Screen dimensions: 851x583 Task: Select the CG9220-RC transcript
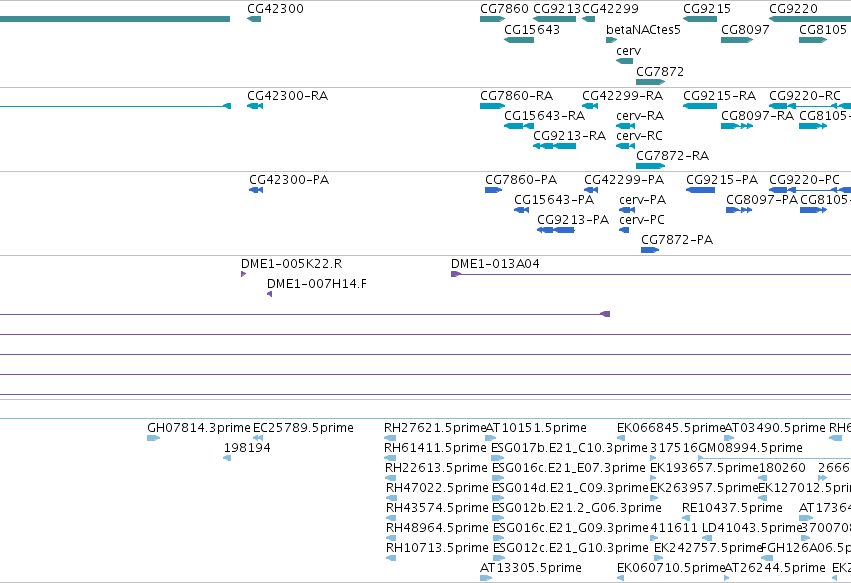coord(810,106)
